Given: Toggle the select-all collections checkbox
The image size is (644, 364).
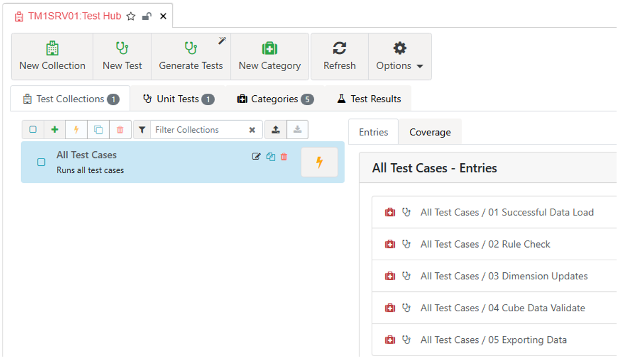Looking at the screenshot, I should coord(33,130).
